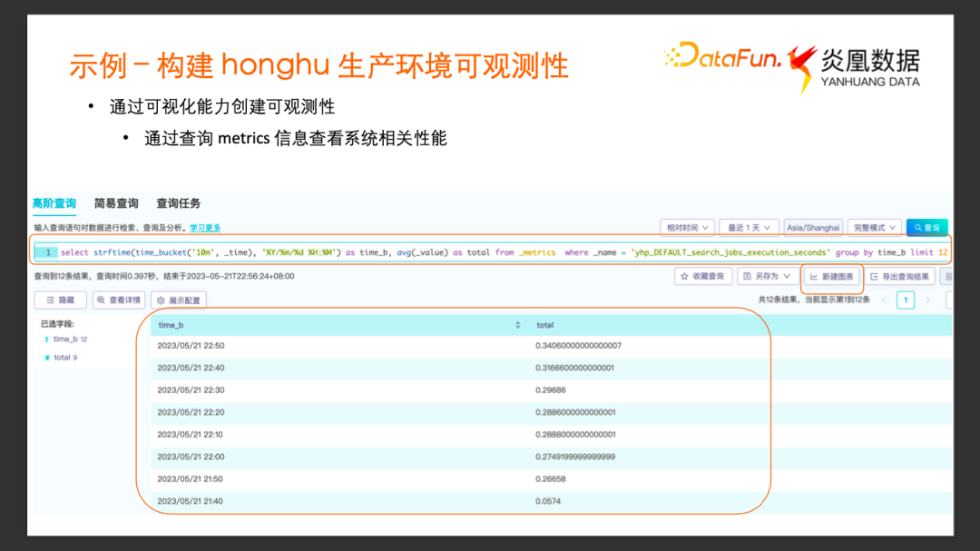Image resolution: width=980 pixels, height=551 pixels.
Task: Click line number 1 in the editor gutter
Action: (x=47, y=252)
